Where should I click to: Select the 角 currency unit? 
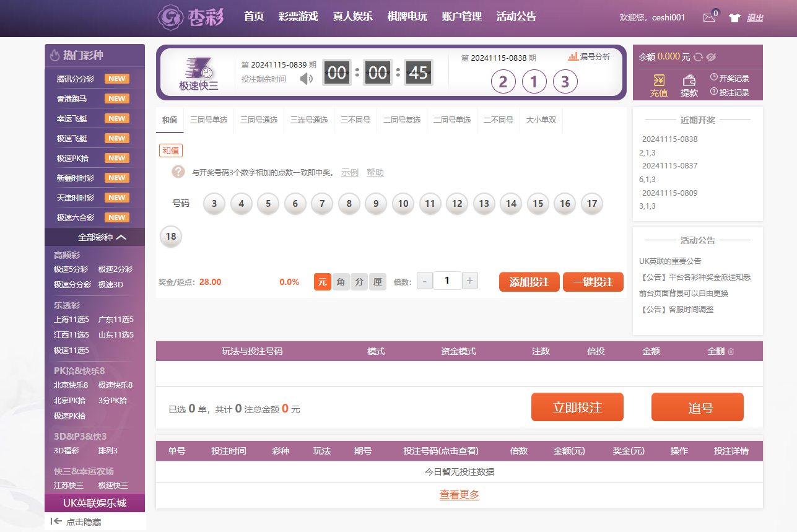[x=341, y=282]
